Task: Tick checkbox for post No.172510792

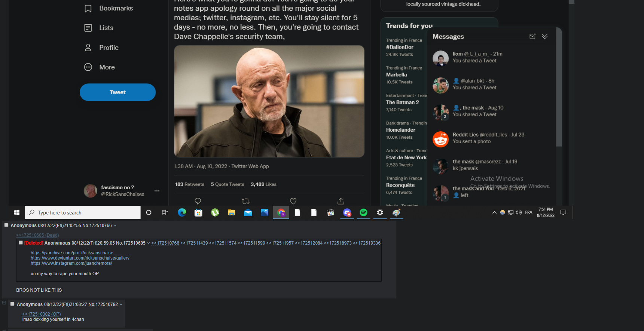Action: pos(12,304)
